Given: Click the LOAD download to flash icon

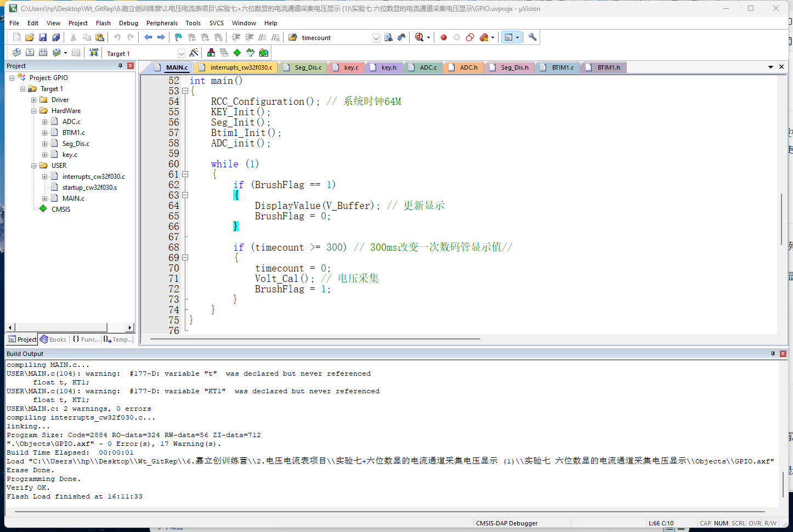Looking at the screenshot, I should click(x=94, y=53).
